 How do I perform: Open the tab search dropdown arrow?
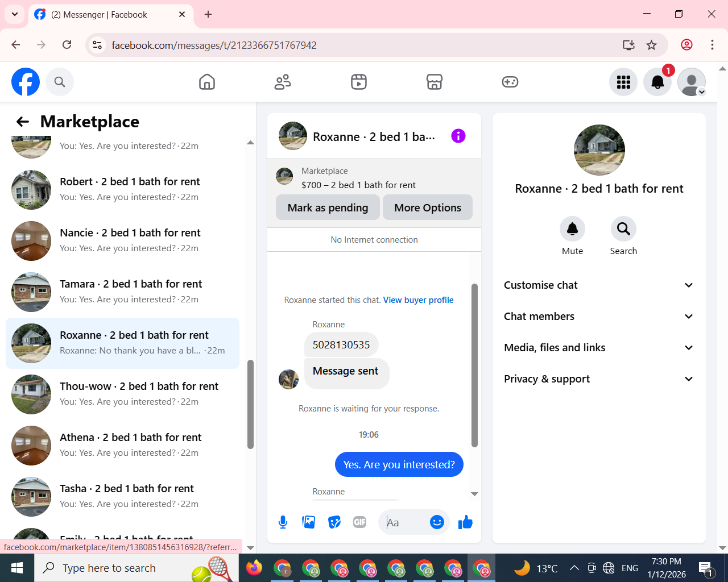pos(14,14)
